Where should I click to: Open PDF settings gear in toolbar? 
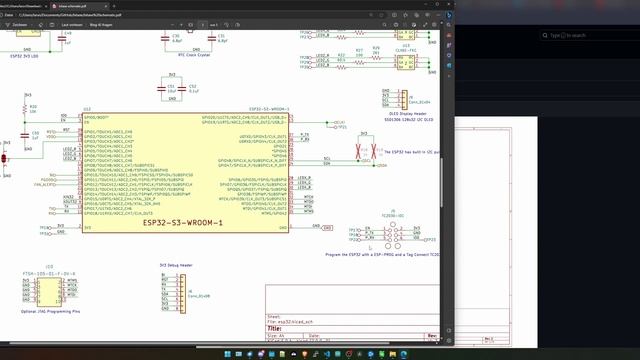click(x=434, y=25)
